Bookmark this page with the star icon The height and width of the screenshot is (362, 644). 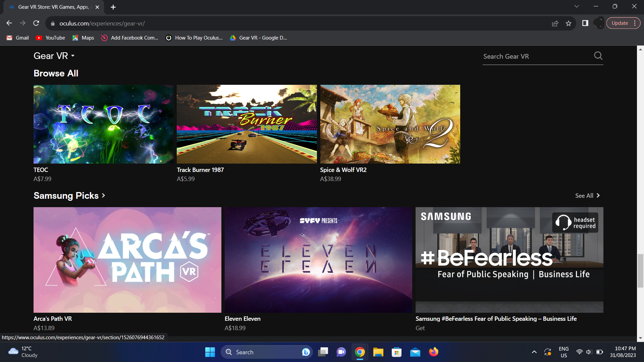click(x=569, y=23)
